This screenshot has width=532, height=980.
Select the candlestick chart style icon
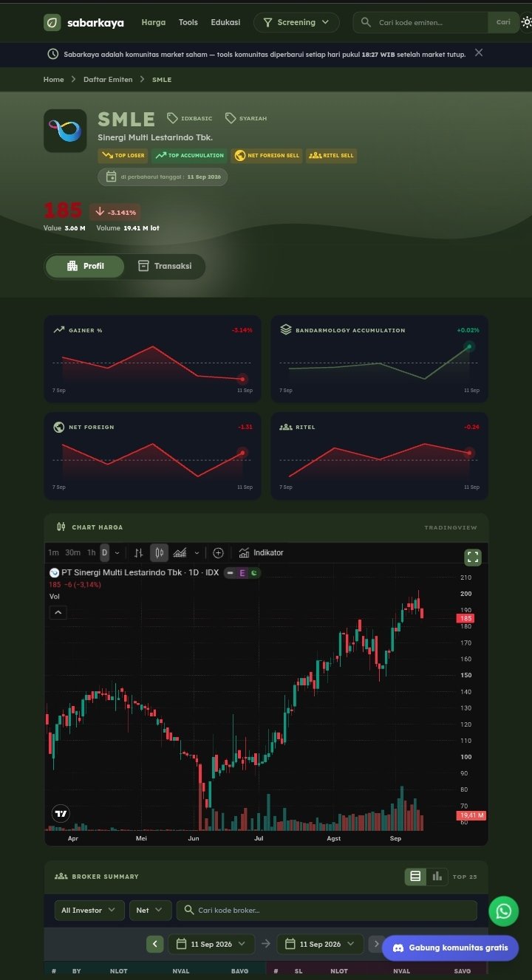click(159, 552)
